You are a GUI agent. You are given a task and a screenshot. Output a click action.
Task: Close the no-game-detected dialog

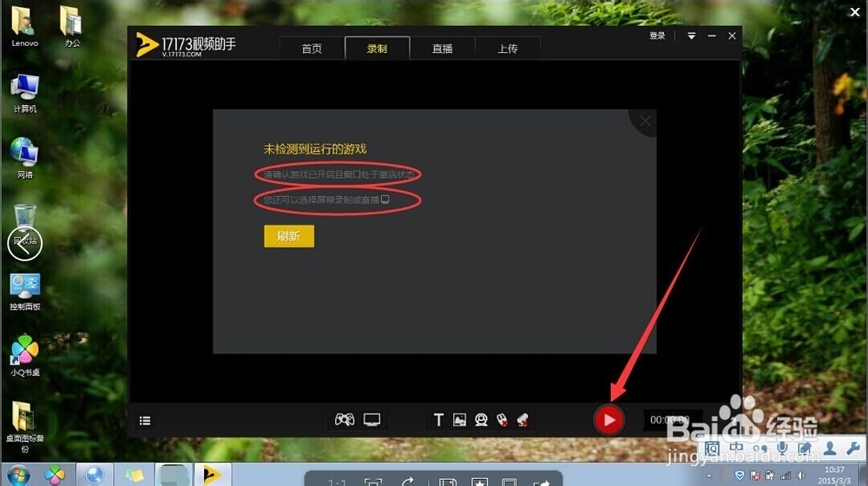(646, 121)
